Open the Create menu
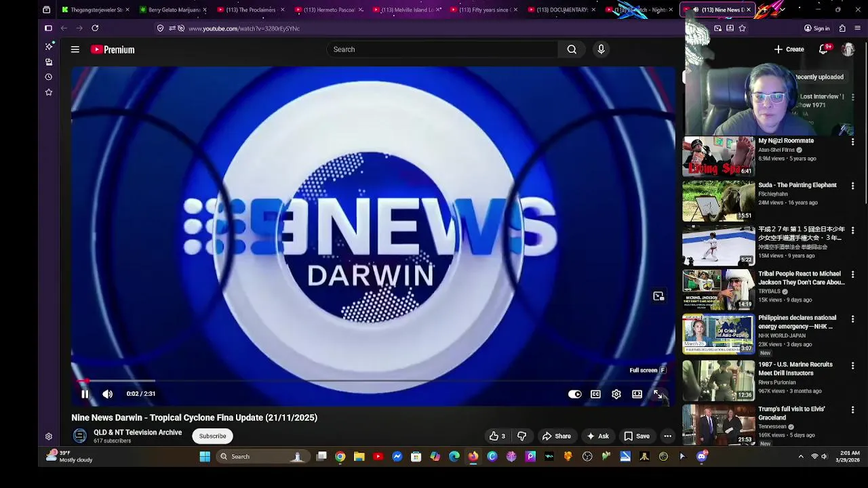The height and width of the screenshot is (488, 868). pyautogui.click(x=789, y=49)
